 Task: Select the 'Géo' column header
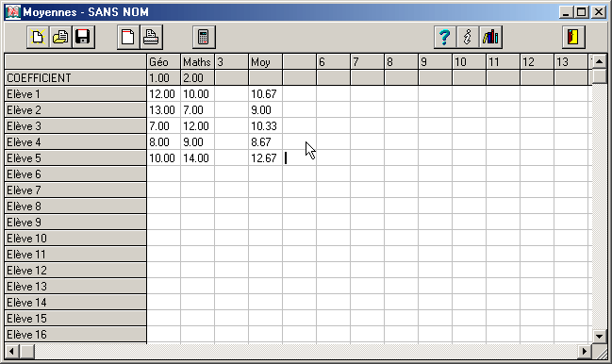tap(163, 62)
